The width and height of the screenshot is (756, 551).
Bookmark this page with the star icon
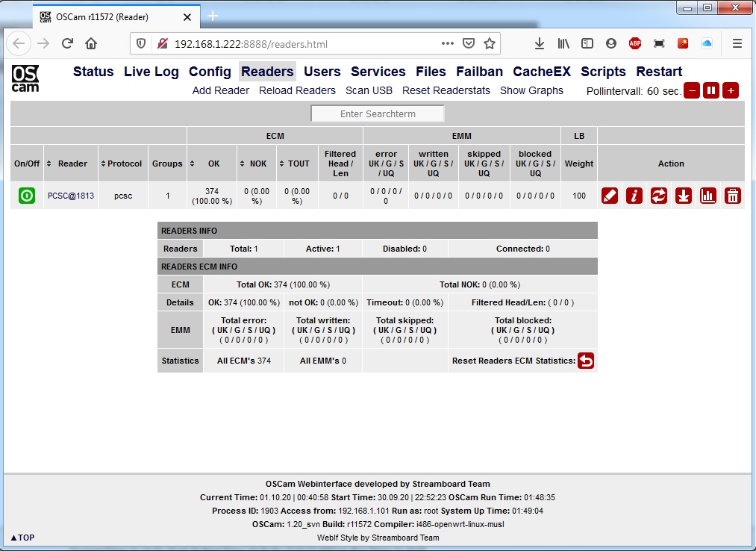click(490, 44)
